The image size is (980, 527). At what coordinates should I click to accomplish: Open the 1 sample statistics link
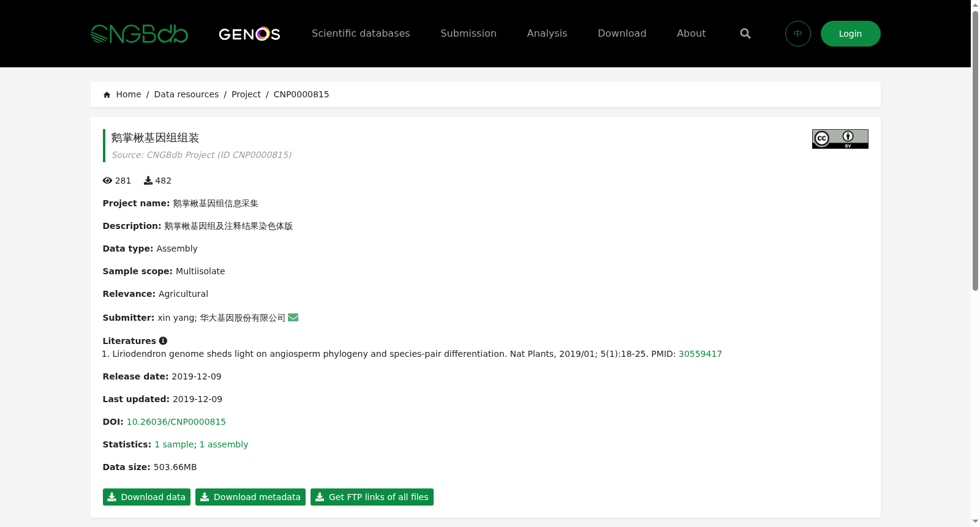click(x=175, y=444)
